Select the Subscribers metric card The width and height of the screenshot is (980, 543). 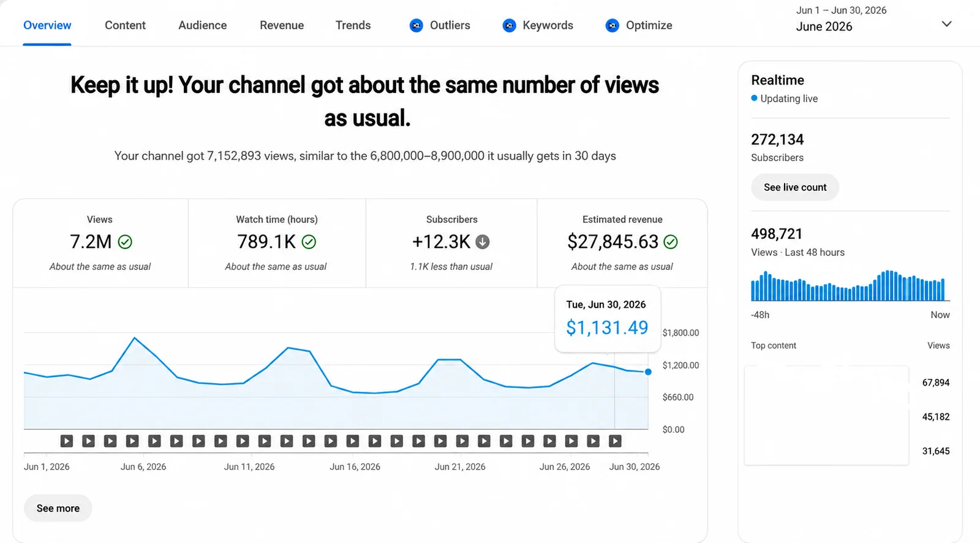451,244
